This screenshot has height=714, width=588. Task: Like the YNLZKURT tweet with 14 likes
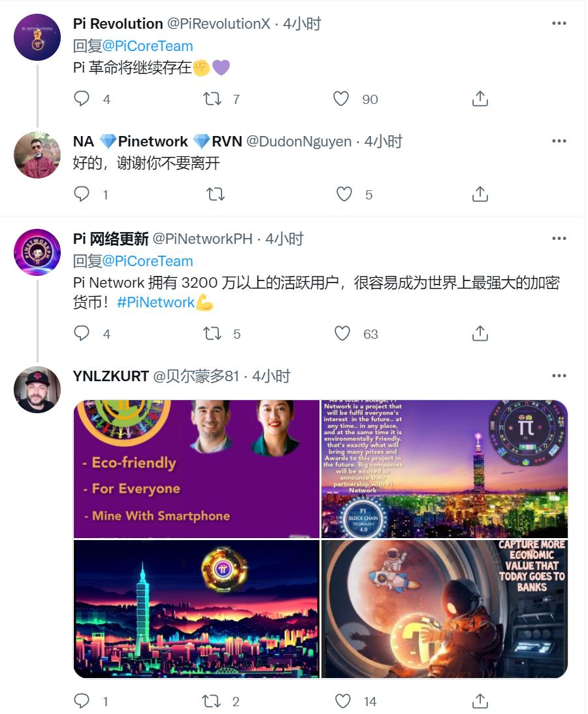tap(343, 701)
